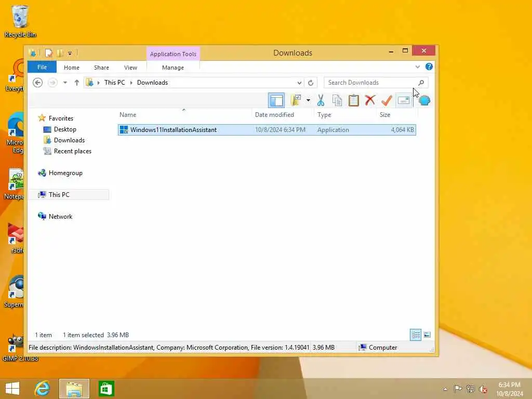Open the Start button on the taskbar
The width and height of the screenshot is (532, 399).
pos(12,389)
